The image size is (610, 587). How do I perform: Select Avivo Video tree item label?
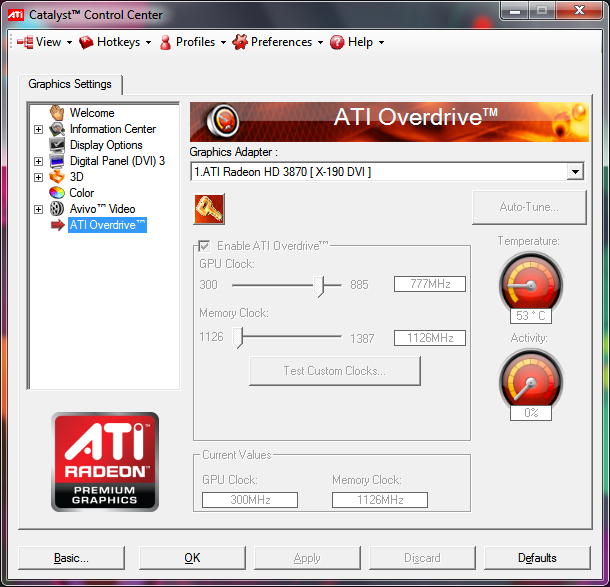102,209
